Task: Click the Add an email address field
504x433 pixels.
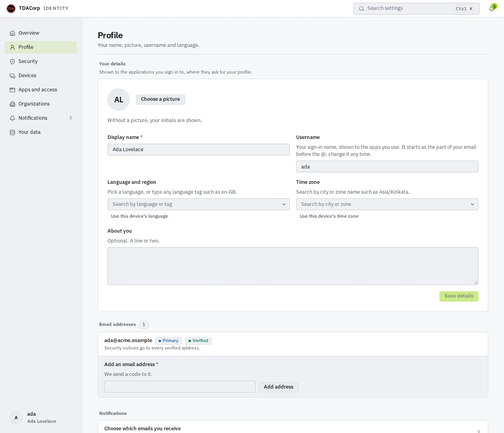Action: pos(180,387)
